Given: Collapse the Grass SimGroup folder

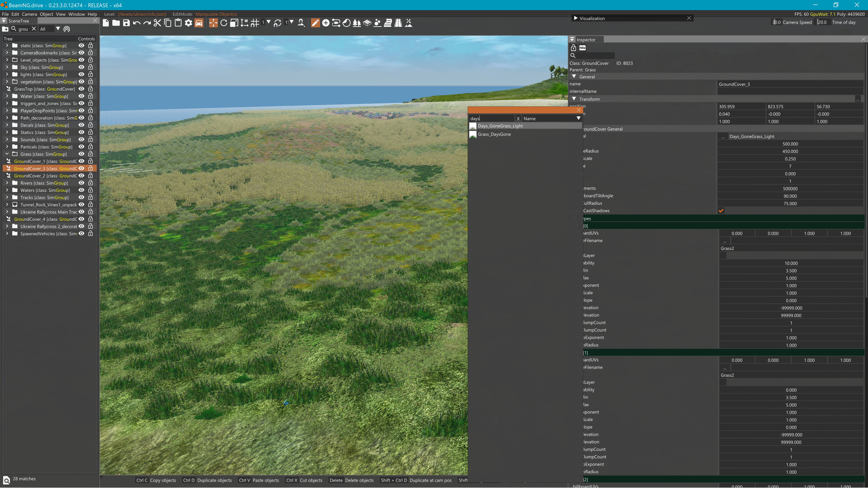Looking at the screenshot, I should point(7,154).
